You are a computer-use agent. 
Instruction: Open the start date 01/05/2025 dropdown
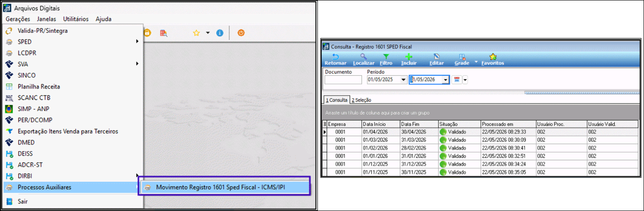pyautogui.click(x=403, y=80)
